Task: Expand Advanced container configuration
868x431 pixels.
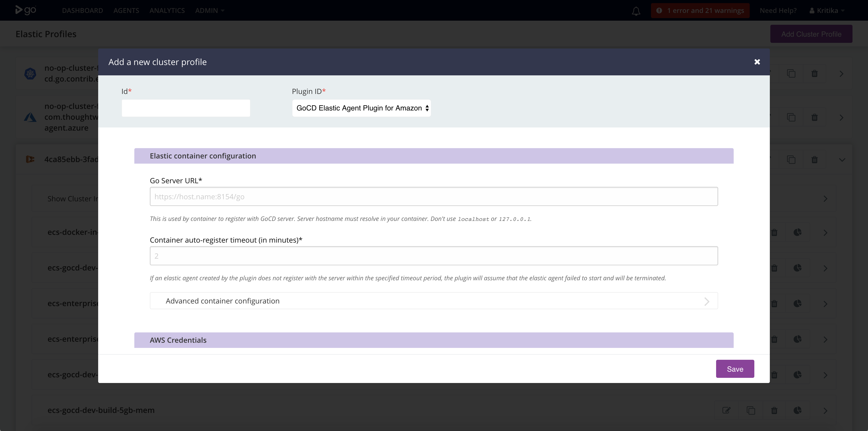Action: click(434, 301)
